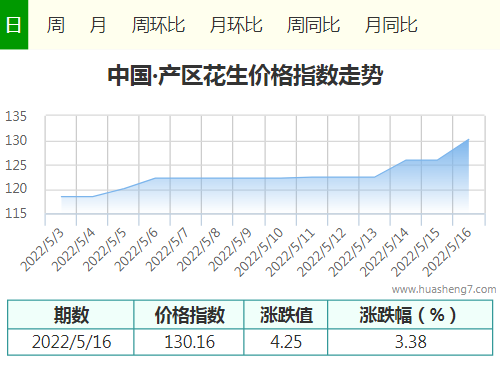Click the 期数 table header
The width and height of the screenshot is (500, 365).
(71, 315)
